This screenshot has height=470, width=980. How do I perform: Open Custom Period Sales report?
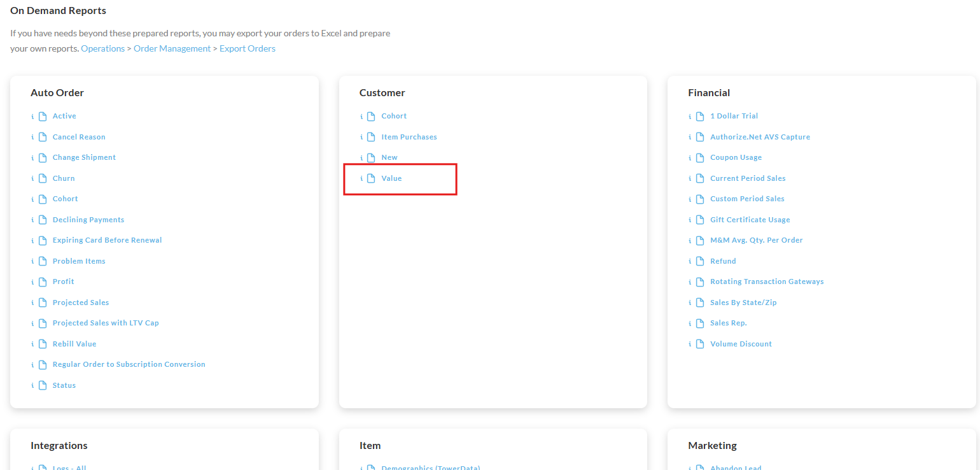point(748,199)
